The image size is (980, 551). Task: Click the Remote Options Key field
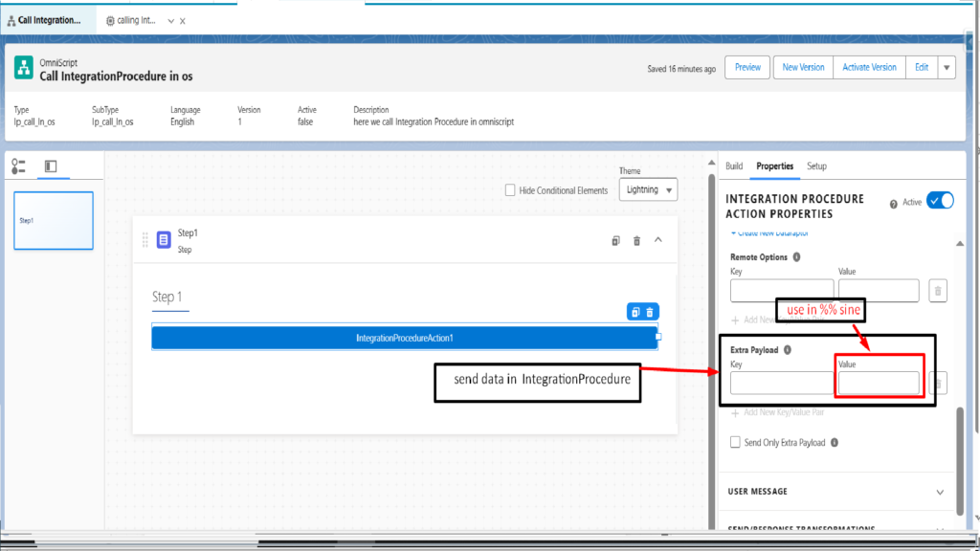pos(781,291)
